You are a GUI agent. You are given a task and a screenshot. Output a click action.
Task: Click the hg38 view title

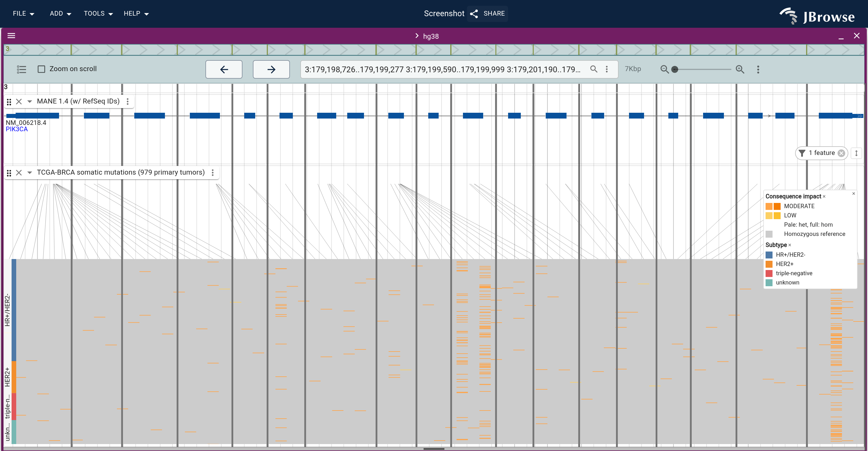click(431, 36)
